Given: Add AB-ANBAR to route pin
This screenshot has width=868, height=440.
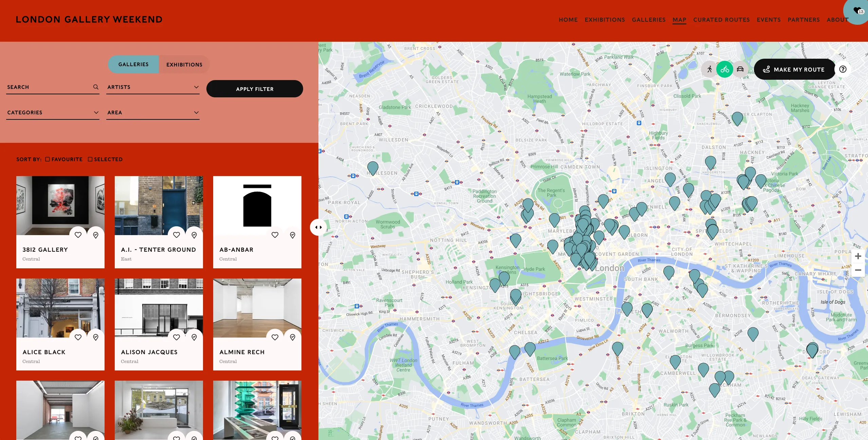Looking at the screenshot, I should coord(293,235).
